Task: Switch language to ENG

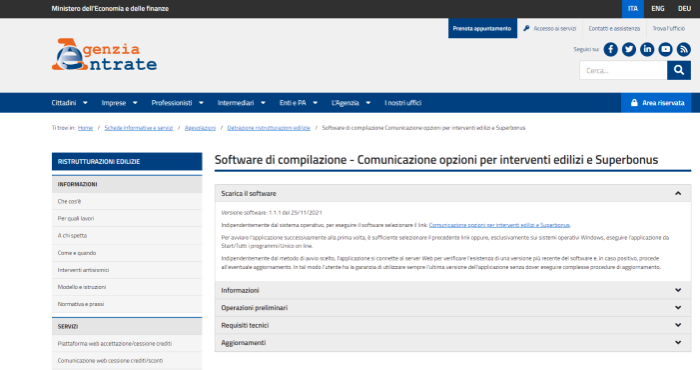Action: [x=658, y=8]
